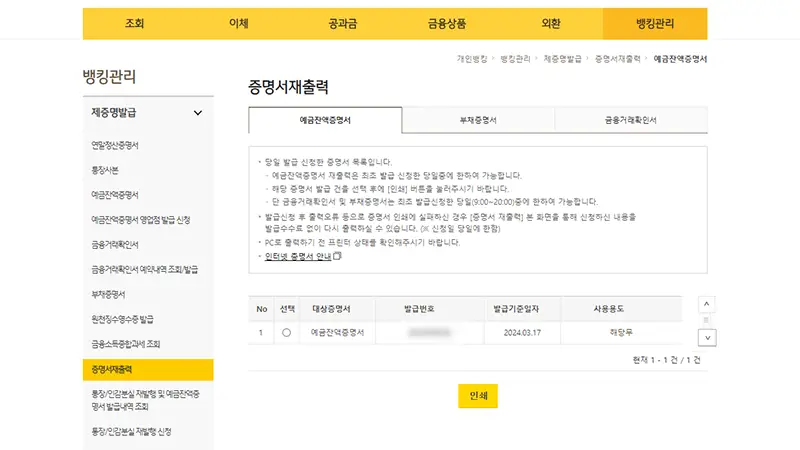
Task: Open 통장사본 in the sidebar
Action: pyautogui.click(x=105, y=170)
